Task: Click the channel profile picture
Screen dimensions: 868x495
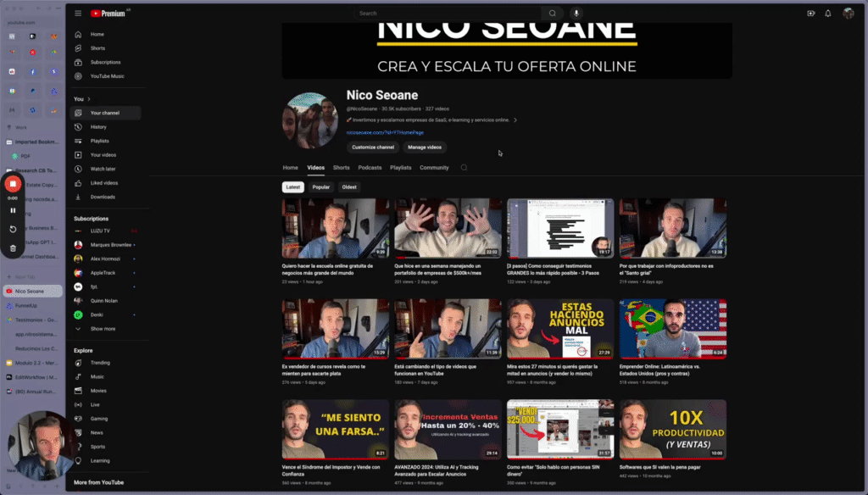Action: pyautogui.click(x=310, y=120)
